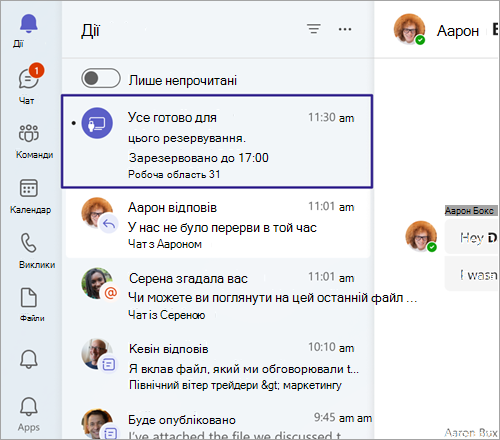500x440 pixels.
Task: Click the Дії panel heading
Action: pos(90,30)
